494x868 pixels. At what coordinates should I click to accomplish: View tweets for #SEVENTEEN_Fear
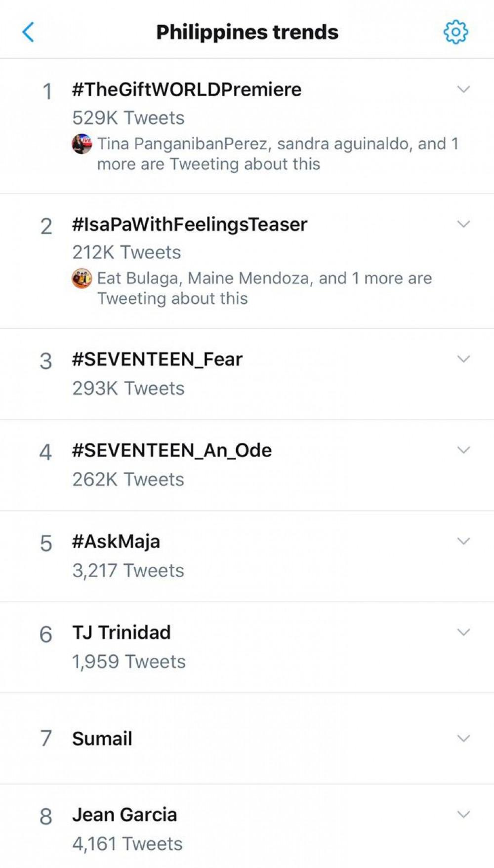coord(157,359)
